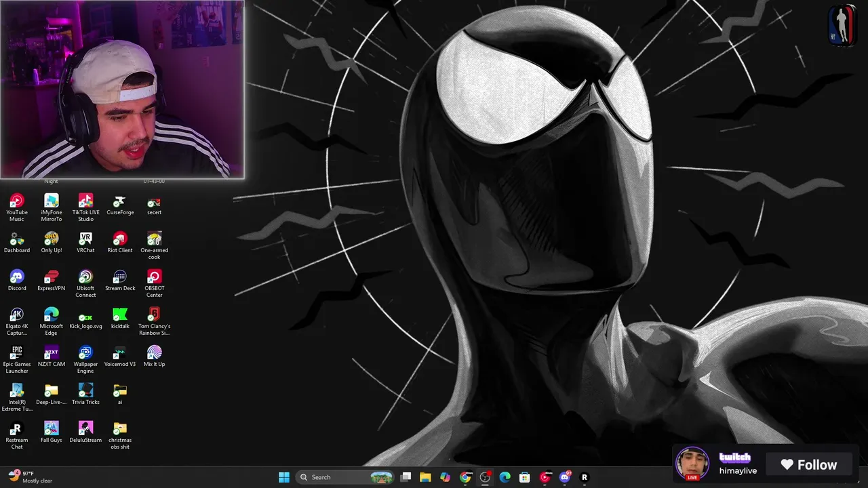Select the Microsoft Edge desktop shortcut
Screen dimensions: 868x488
click(51, 322)
